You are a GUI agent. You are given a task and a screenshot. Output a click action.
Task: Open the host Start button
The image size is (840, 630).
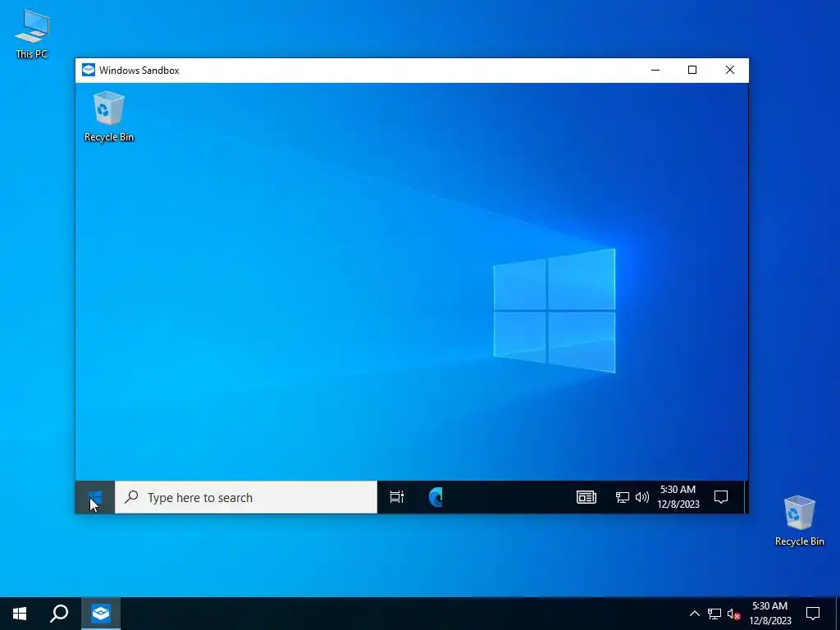tap(20, 614)
